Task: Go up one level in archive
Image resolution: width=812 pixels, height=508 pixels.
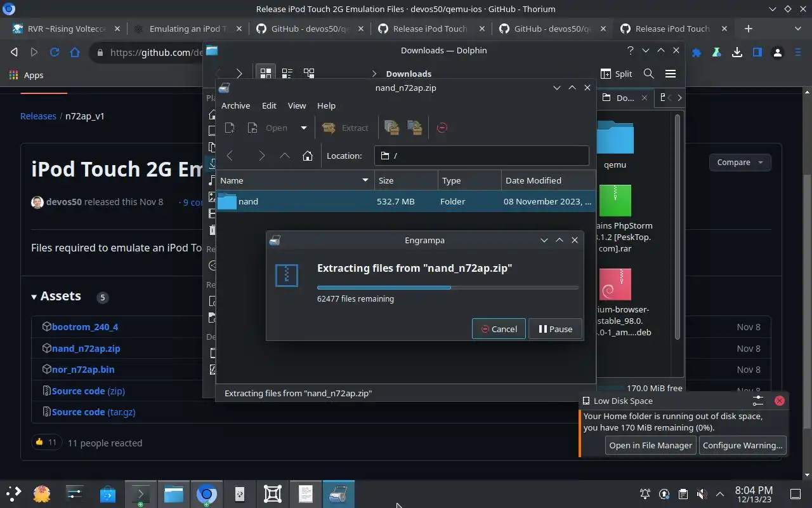Action: tap(285, 156)
